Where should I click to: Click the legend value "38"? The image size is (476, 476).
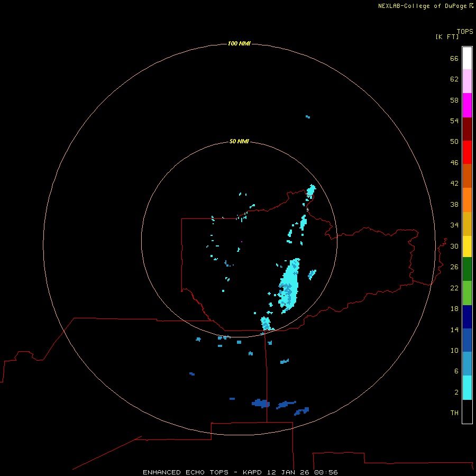[454, 204]
